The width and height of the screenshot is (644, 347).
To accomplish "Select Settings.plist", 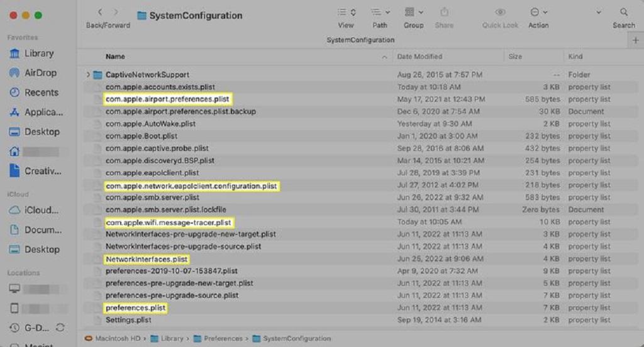I will (x=128, y=320).
